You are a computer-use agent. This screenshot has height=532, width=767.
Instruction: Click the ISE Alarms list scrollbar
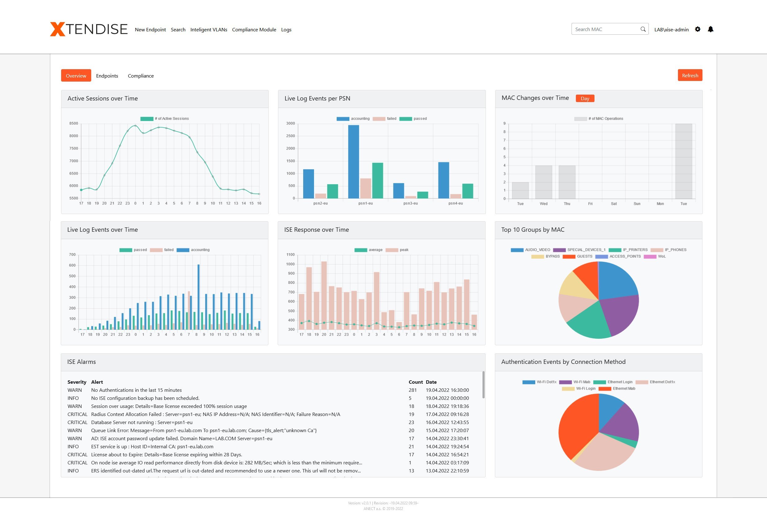tap(483, 385)
